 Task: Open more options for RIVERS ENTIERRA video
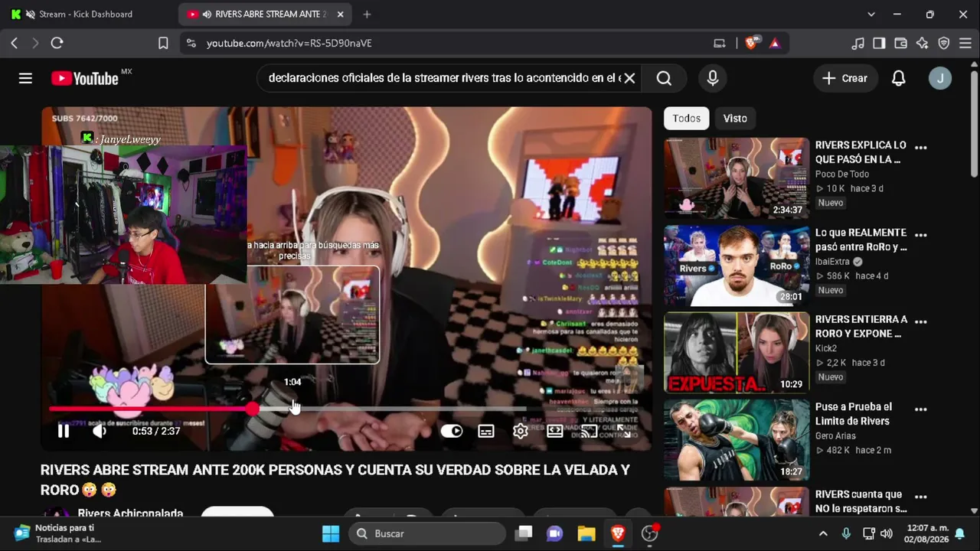(921, 321)
